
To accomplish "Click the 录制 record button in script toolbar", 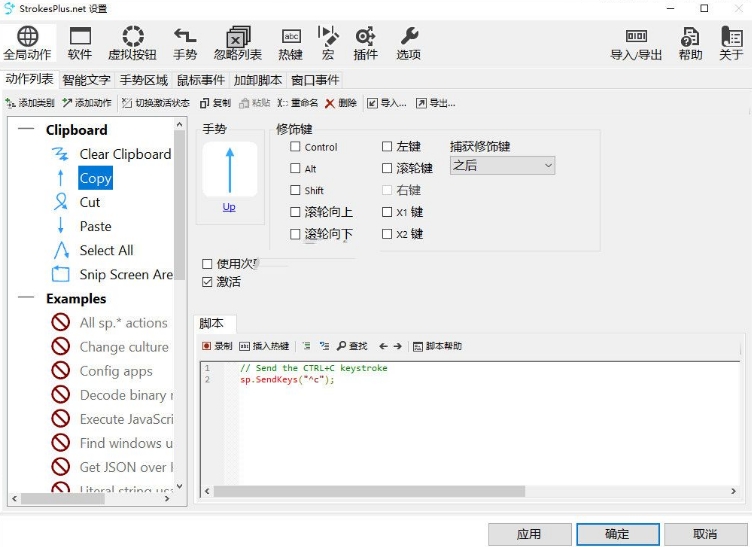I will tap(217, 346).
